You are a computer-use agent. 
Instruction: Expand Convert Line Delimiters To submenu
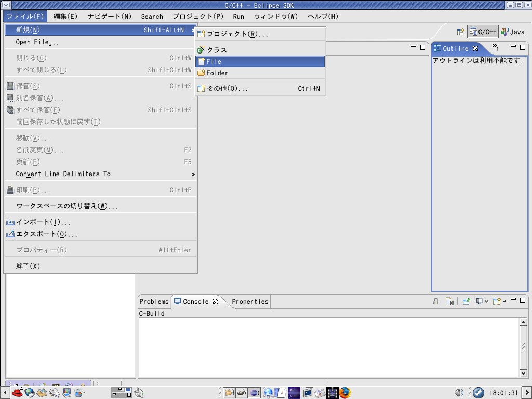point(101,174)
